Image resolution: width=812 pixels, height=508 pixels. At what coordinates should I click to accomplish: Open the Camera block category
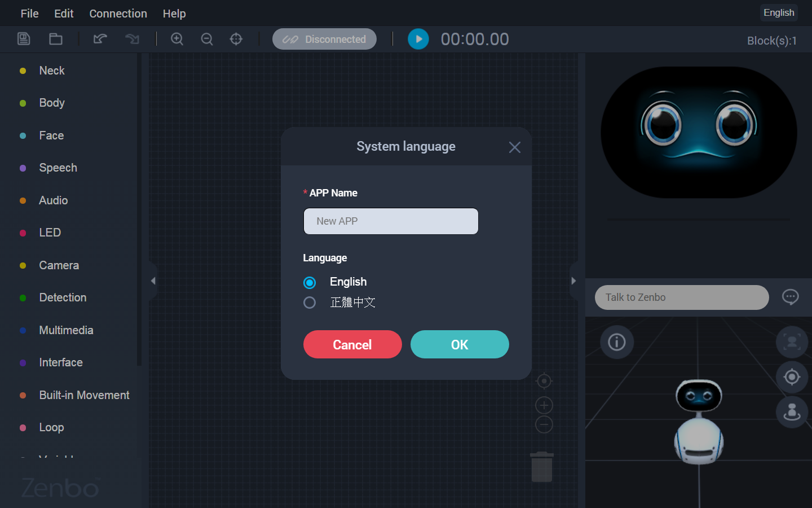[x=59, y=265]
